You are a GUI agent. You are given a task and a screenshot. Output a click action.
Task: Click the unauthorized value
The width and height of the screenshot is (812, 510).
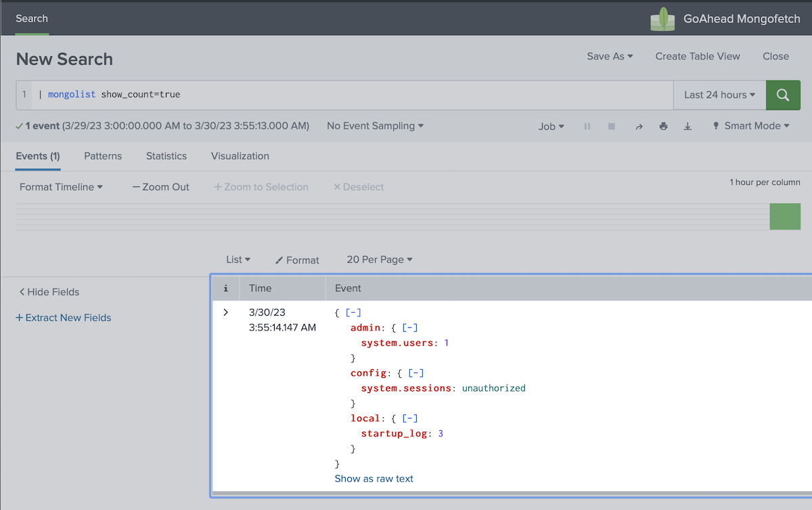493,388
